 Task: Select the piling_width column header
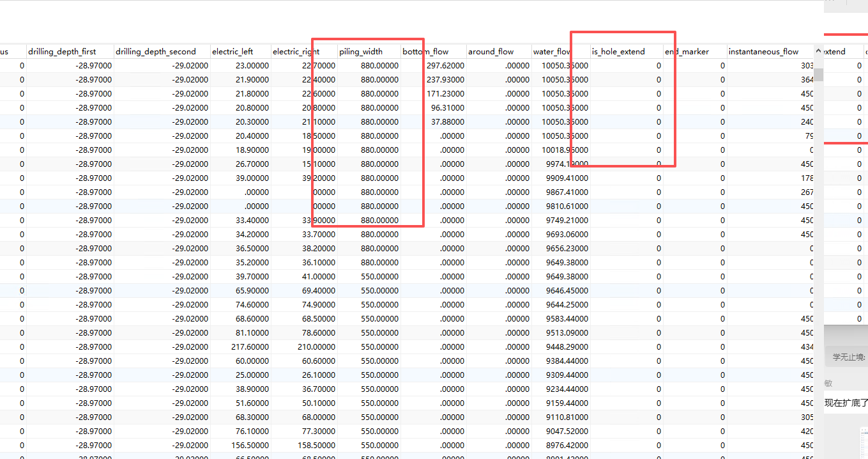point(361,51)
